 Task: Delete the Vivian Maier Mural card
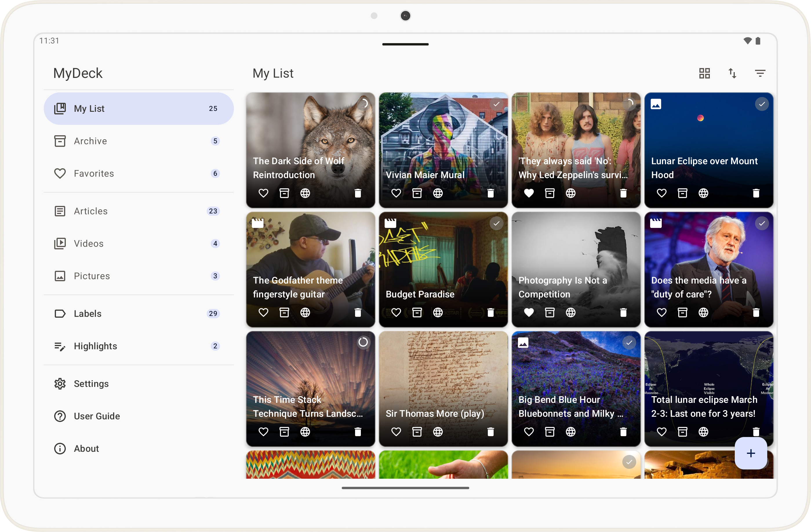point(490,193)
